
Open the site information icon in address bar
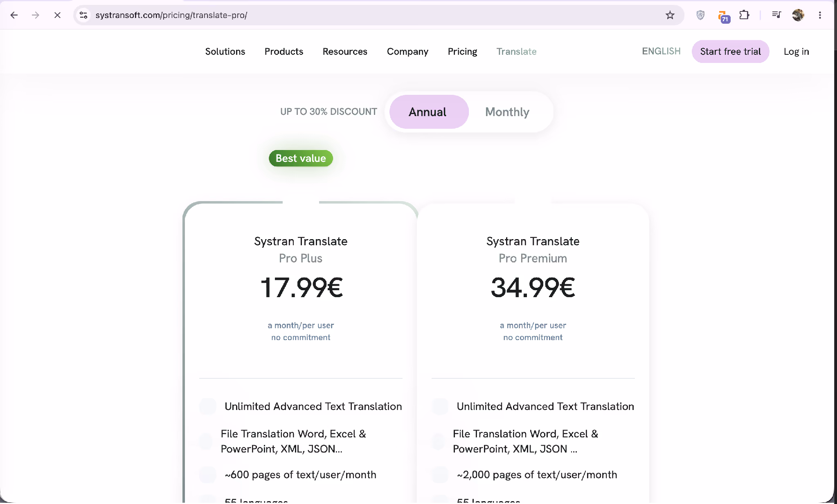tap(83, 15)
